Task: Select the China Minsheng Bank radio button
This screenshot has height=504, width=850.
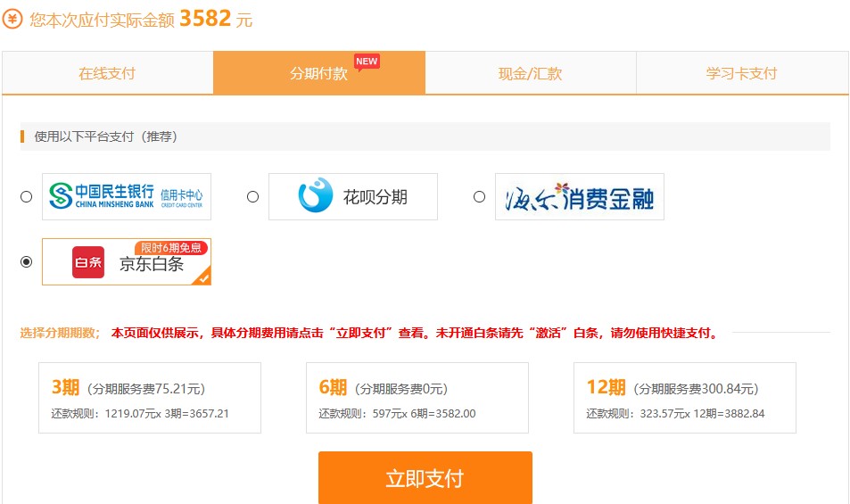Action: pos(26,196)
